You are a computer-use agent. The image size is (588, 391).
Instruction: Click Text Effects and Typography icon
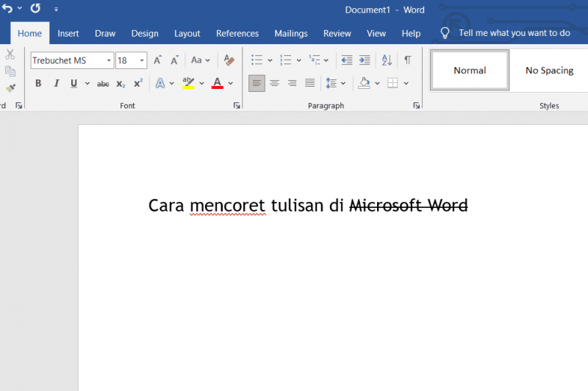[x=160, y=83]
